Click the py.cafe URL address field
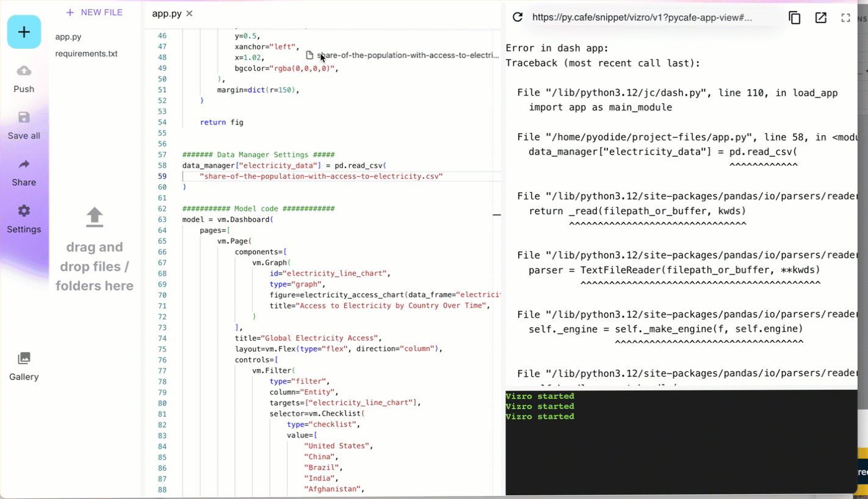 coord(641,18)
